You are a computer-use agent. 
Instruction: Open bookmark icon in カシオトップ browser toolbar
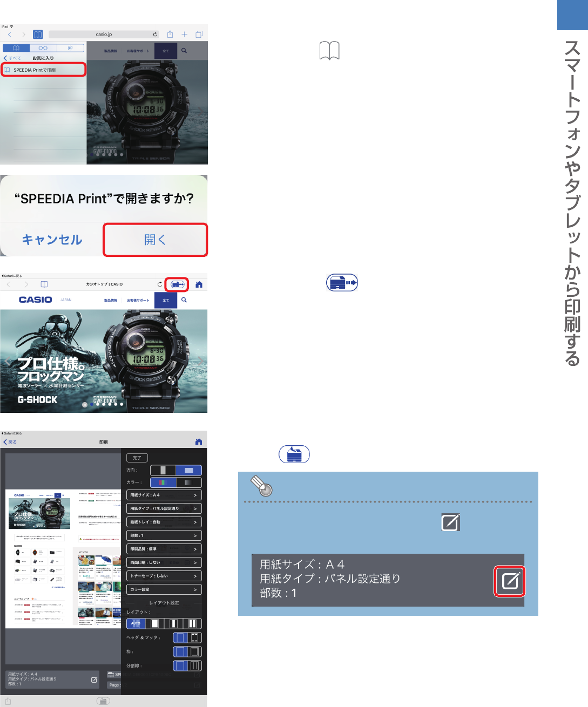[x=44, y=284]
